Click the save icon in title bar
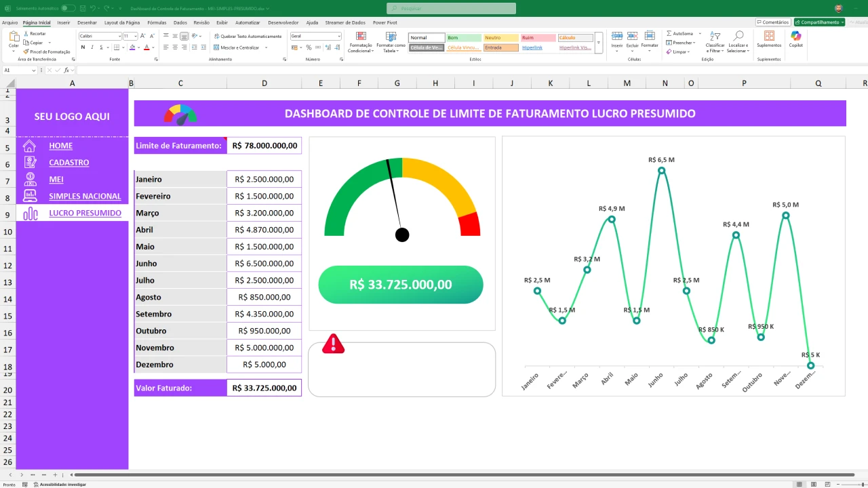The height and width of the screenshot is (488, 868). (x=83, y=8)
